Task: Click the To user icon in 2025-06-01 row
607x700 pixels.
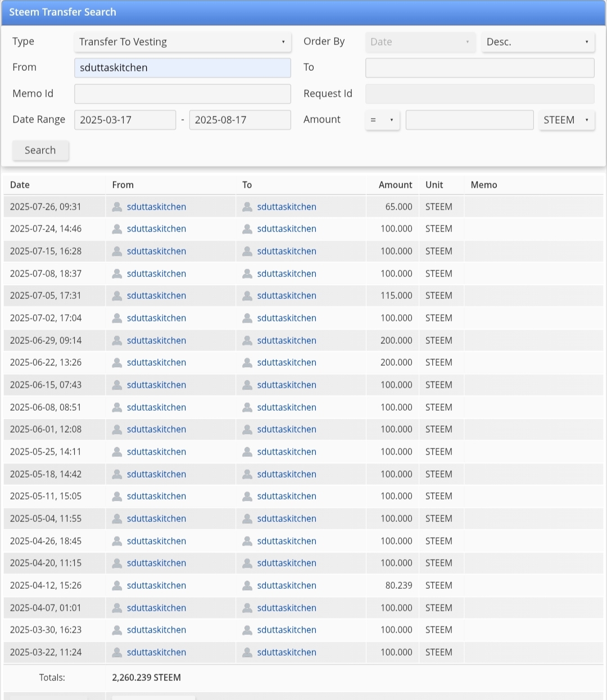Action: tap(247, 429)
